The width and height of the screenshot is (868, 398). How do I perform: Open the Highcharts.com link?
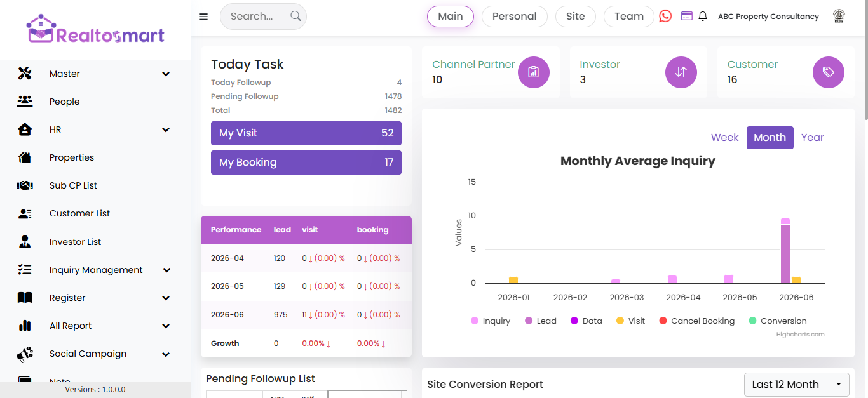click(800, 335)
